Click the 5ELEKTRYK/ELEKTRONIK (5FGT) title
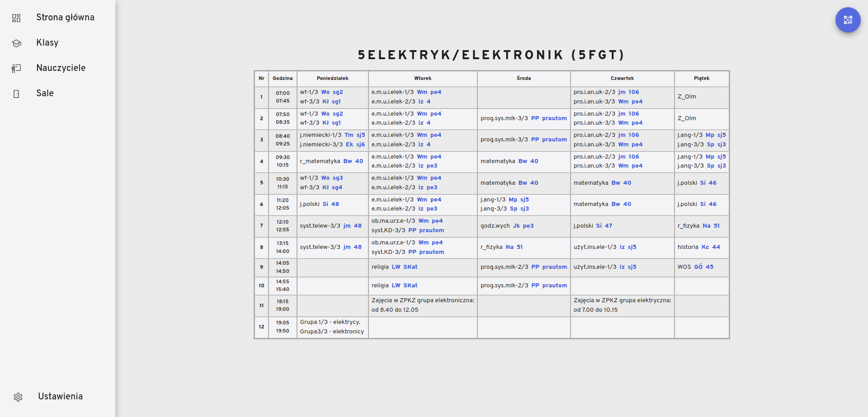 point(491,55)
